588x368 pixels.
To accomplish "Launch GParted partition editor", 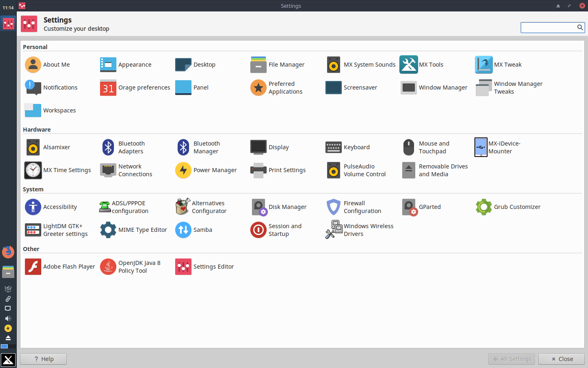I will click(409, 207).
